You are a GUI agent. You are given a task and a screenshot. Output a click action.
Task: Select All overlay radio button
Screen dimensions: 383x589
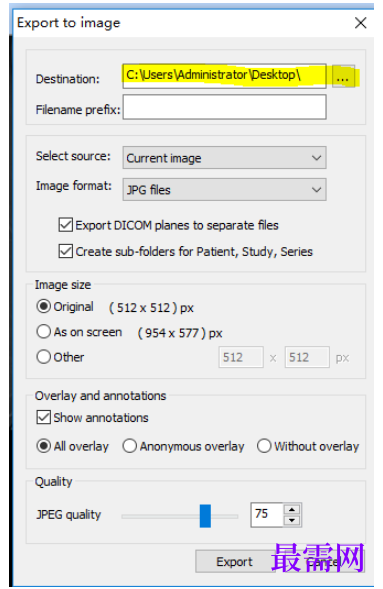(x=44, y=446)
